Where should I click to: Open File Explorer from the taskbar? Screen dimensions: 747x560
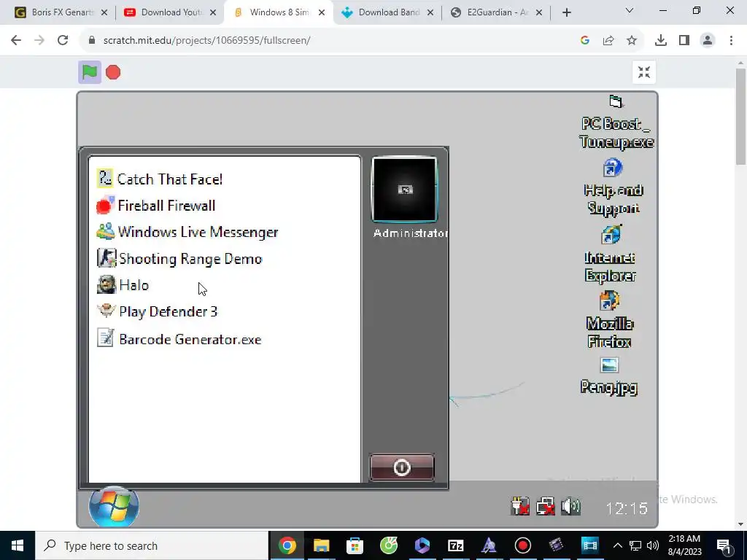coord(321,545)
